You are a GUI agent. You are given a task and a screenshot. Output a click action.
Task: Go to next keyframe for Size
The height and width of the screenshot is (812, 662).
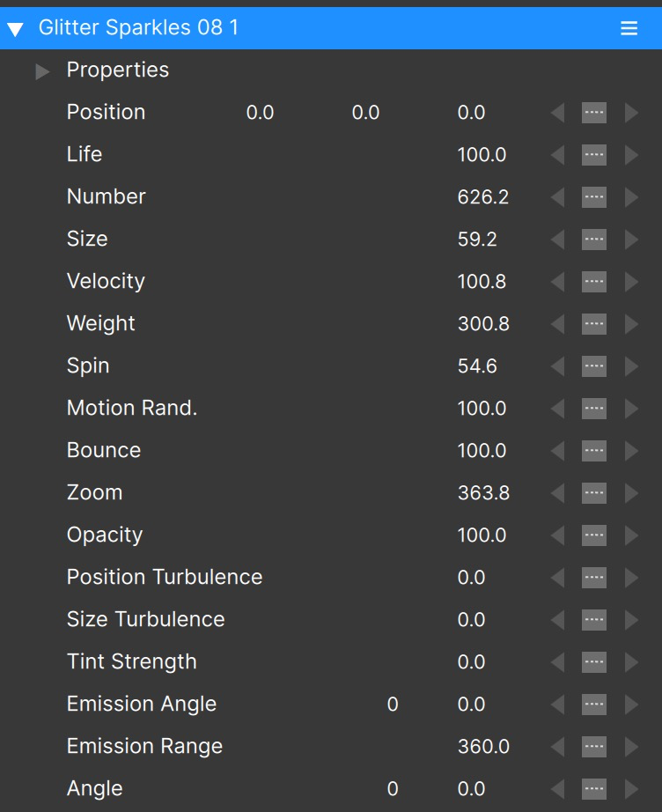(631, 240)
